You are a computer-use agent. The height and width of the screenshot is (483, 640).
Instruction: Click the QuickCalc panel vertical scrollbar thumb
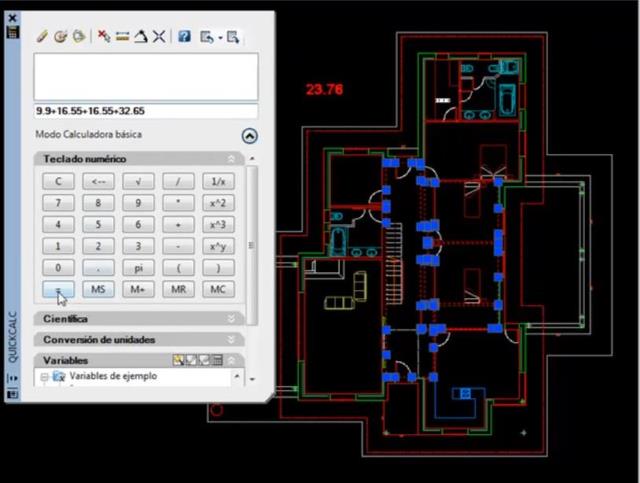[x=252, y=245]
